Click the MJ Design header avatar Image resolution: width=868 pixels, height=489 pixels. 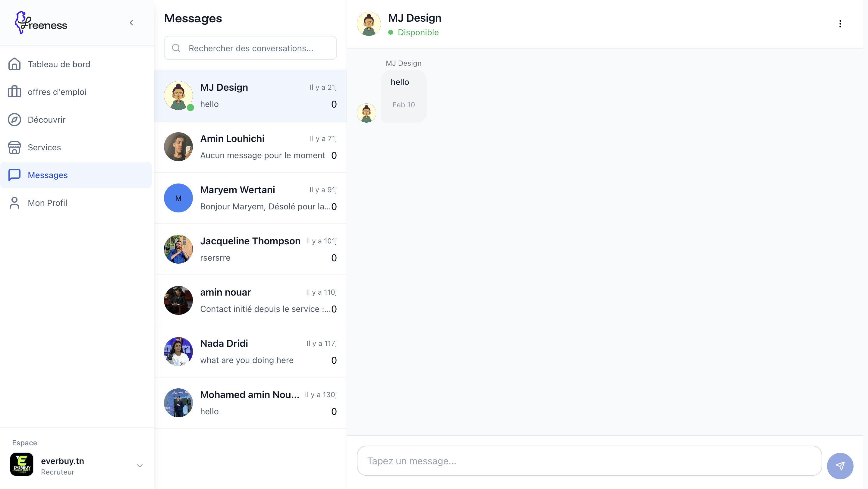coord(369,24)
